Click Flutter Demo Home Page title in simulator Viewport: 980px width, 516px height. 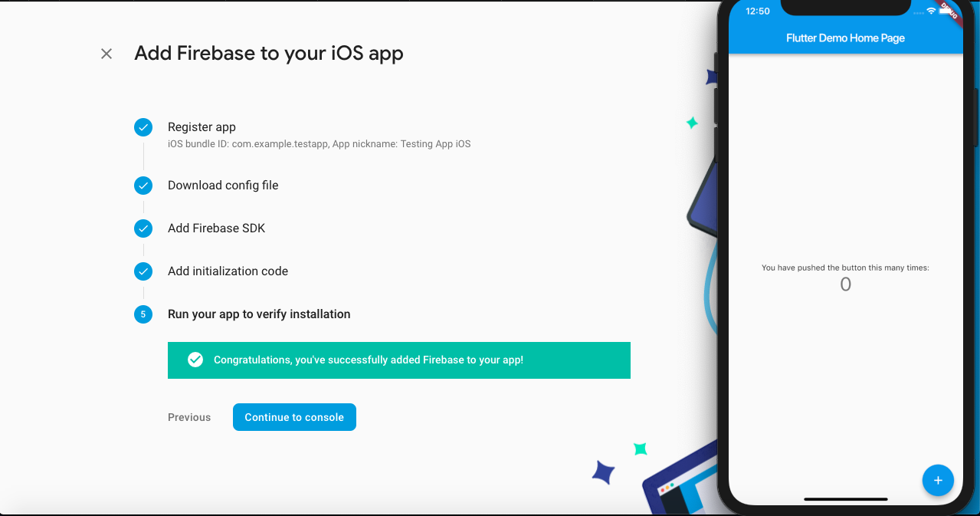845,38
